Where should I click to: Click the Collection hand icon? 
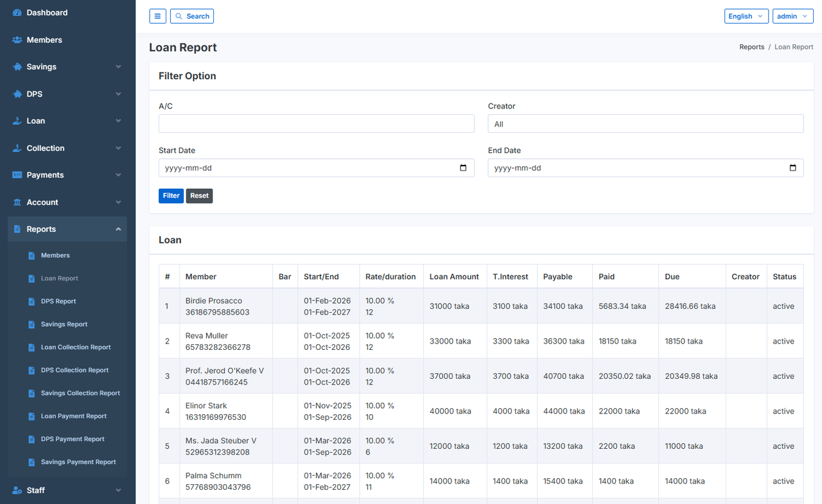tap(17, 148)
